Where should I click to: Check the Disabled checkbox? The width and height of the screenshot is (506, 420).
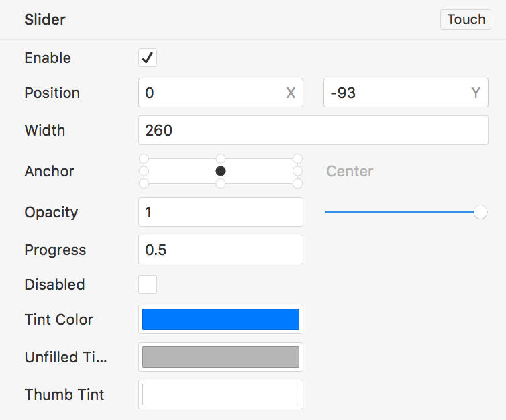[148, 284]
